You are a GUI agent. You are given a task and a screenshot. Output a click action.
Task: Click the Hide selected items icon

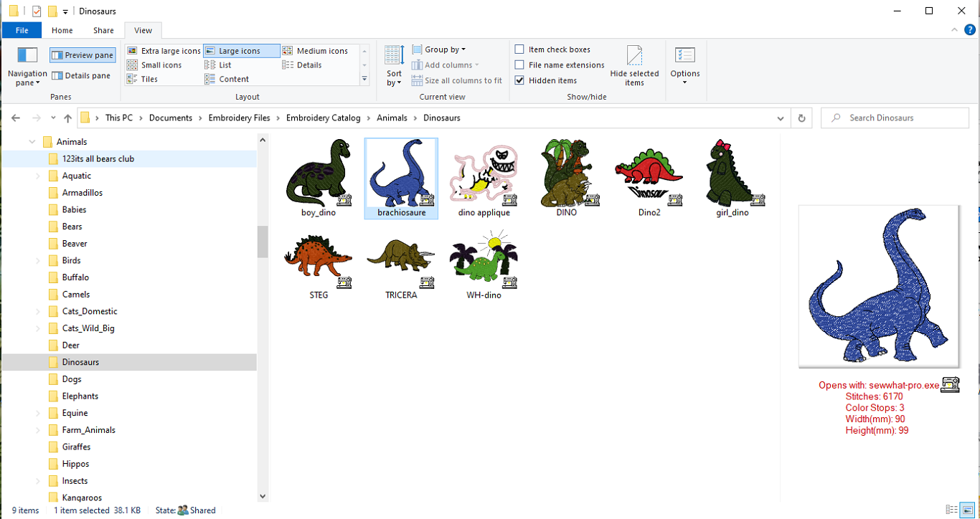(634, 65)
